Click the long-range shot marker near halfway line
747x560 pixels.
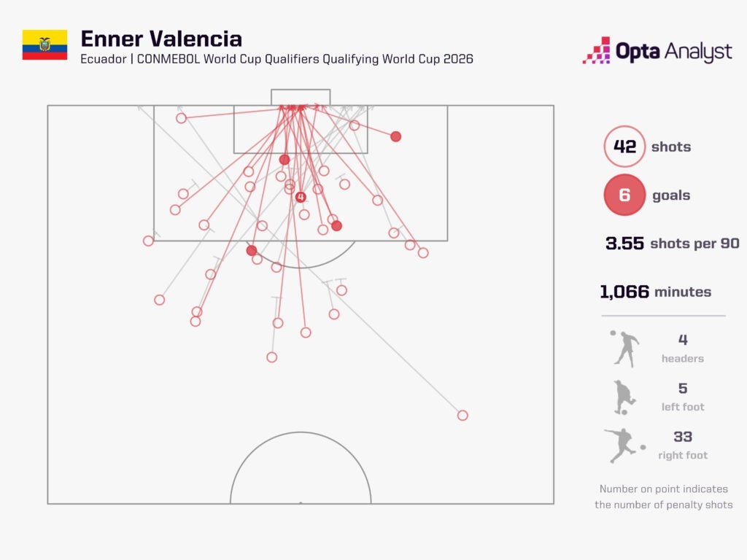(462, 415)
